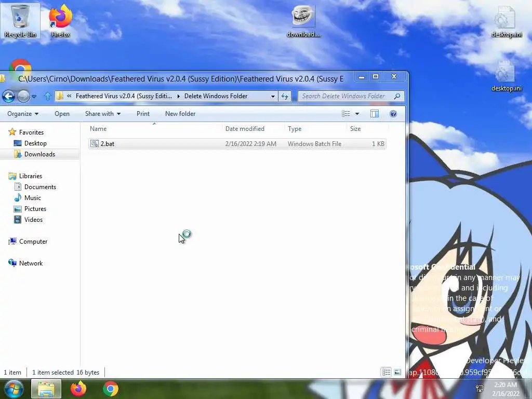Expand breadcrumb arrow after Feathered Virus
The height and width of the screenshot is (399, 532).
[x=179, y=96]
